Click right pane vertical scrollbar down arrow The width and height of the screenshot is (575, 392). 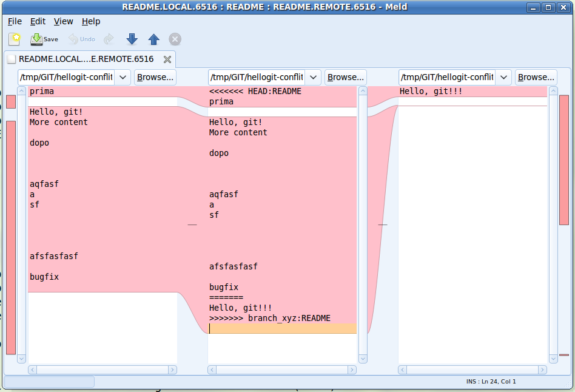tap(553, 359)
